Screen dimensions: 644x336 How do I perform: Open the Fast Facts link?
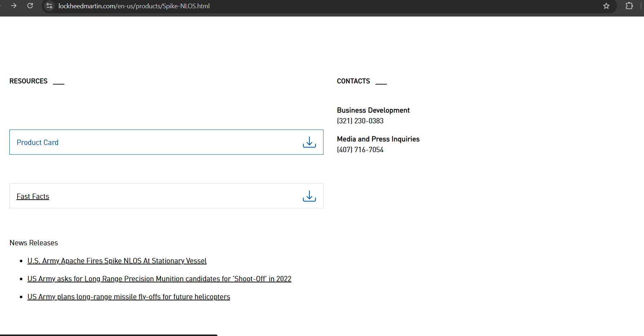click(33, 196)
